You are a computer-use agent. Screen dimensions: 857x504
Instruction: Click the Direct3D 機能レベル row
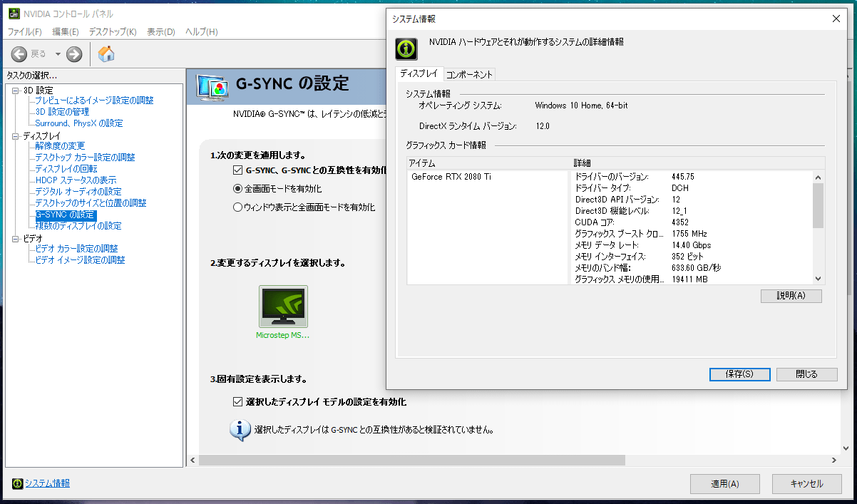(693, 211)
